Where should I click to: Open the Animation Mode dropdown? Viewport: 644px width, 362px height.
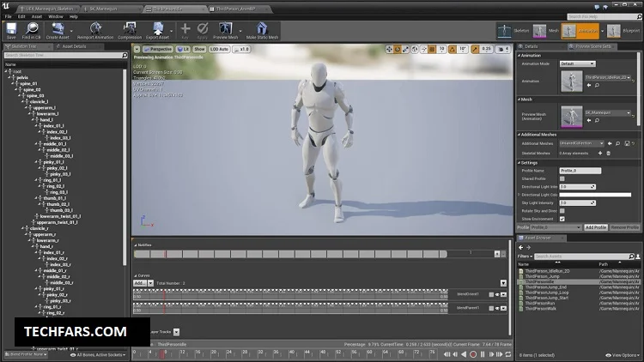click(577, 63)
